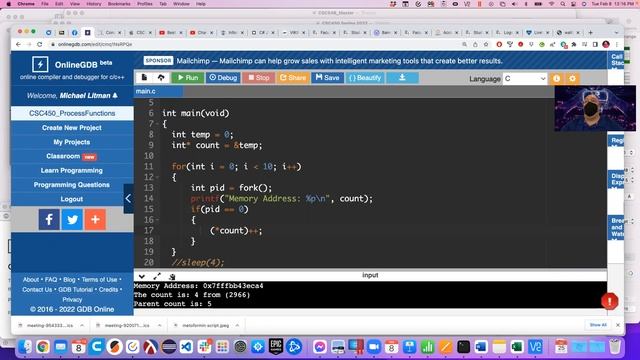Open the orange settings gear icon
Screen dimensions: 640x360
pos(572,78)
